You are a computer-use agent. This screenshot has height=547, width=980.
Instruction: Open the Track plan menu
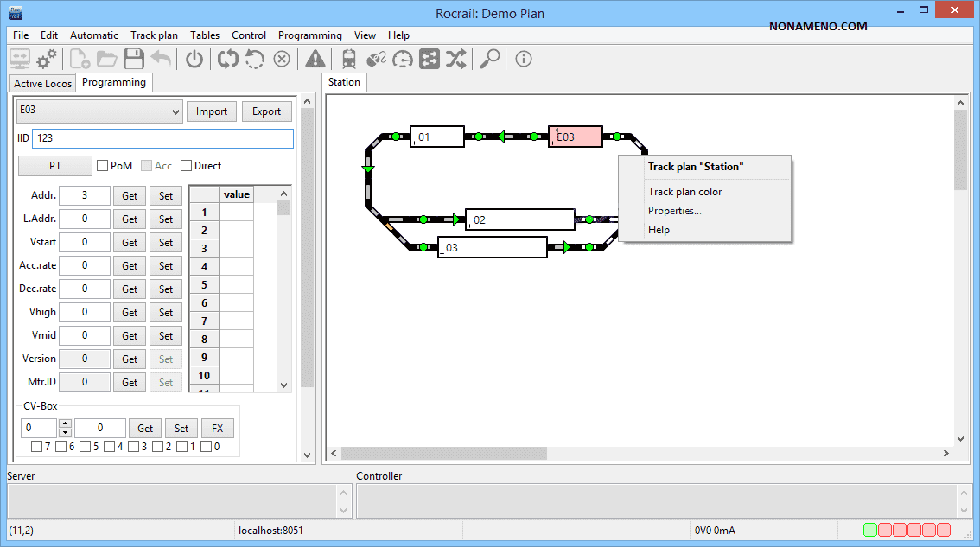(x=154, y=35)
